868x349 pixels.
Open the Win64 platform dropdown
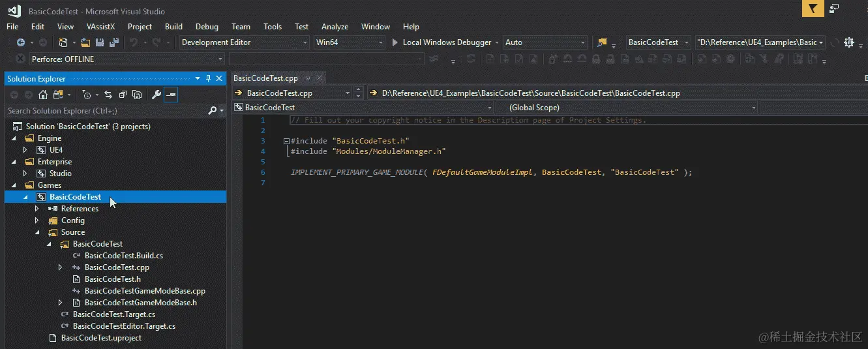pos(349,42)
